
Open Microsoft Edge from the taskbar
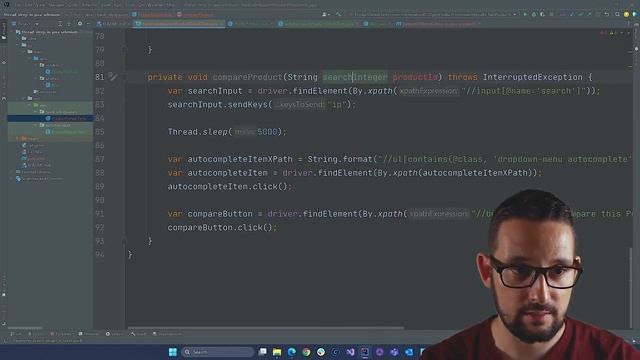pyautogui.click(x=292, y=352)
